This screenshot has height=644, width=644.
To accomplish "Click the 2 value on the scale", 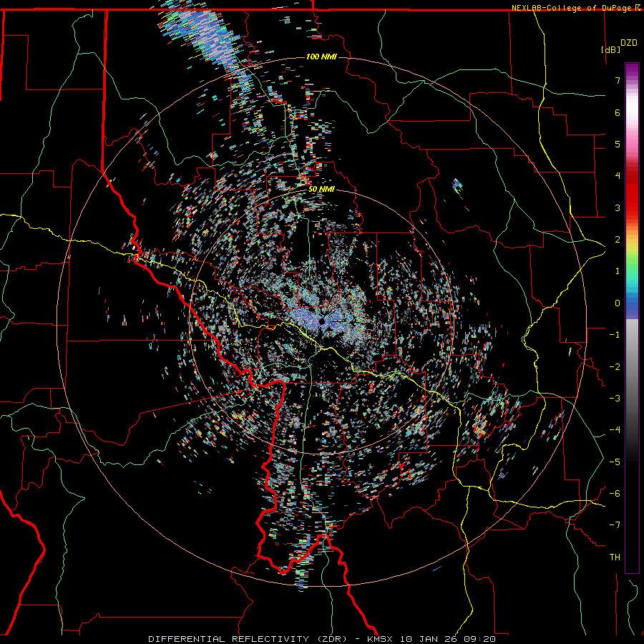I will pyautogui.click(x=618, y=240).
